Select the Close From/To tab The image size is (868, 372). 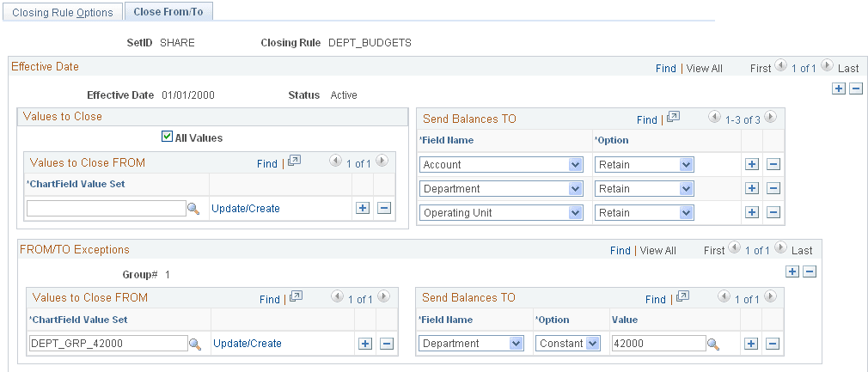pos(168,12)
